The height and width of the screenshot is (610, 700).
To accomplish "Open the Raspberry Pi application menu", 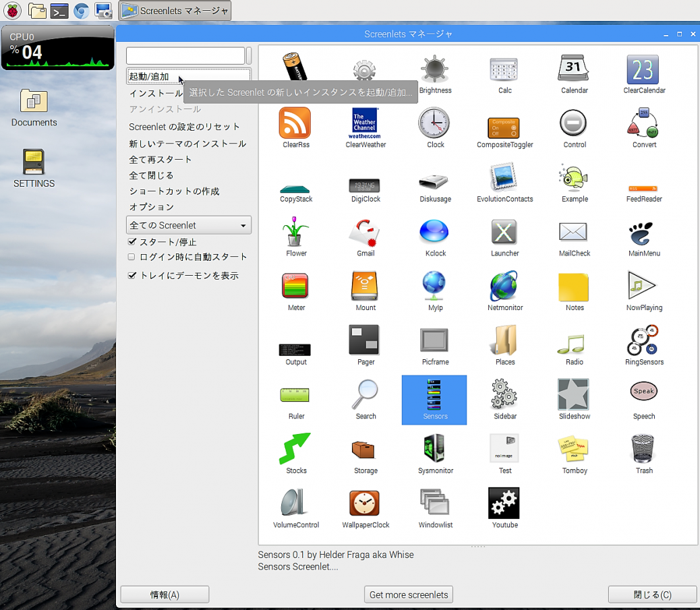I will (x=12, y=11).
